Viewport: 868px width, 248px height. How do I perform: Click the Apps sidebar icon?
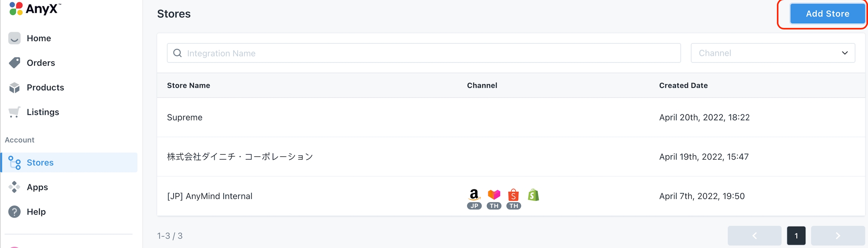tap(14, 187)
